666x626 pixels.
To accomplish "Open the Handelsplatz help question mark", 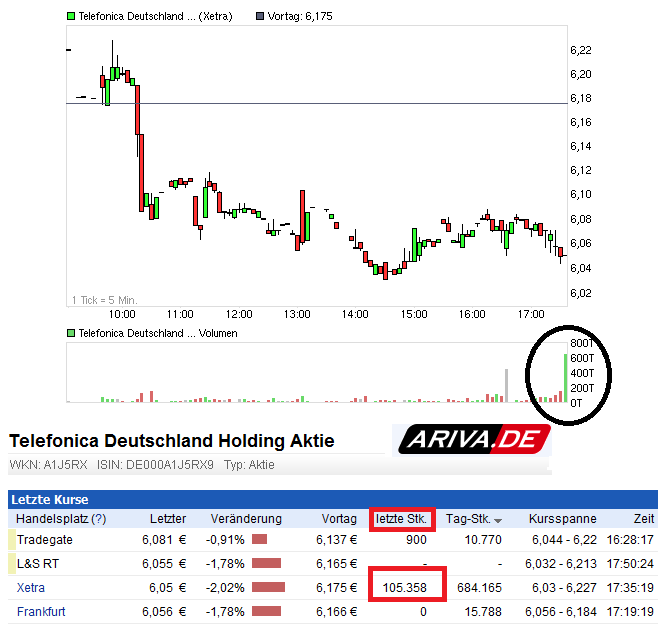I will click(99, 519).
